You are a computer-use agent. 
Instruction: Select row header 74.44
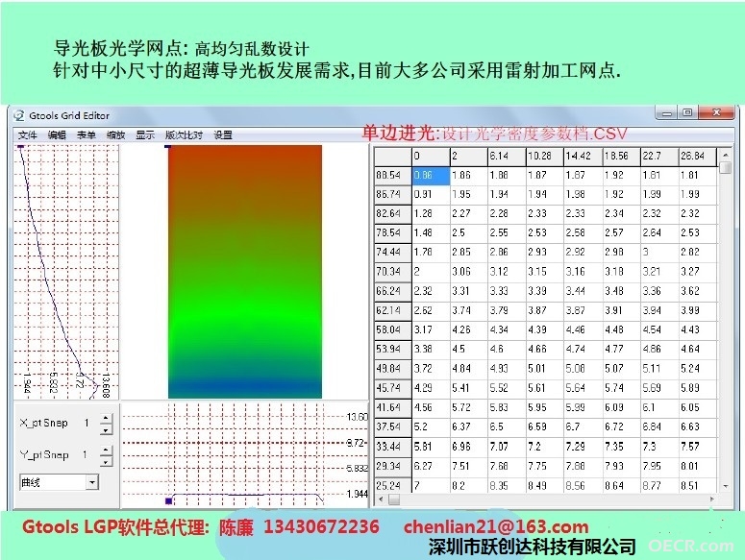coord(392,252)
